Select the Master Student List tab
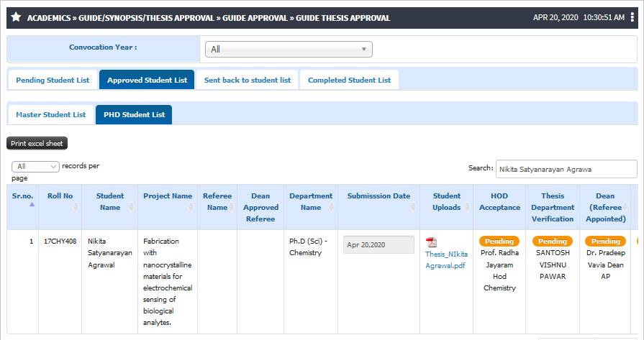644x340 pixels. coord(51,115)
